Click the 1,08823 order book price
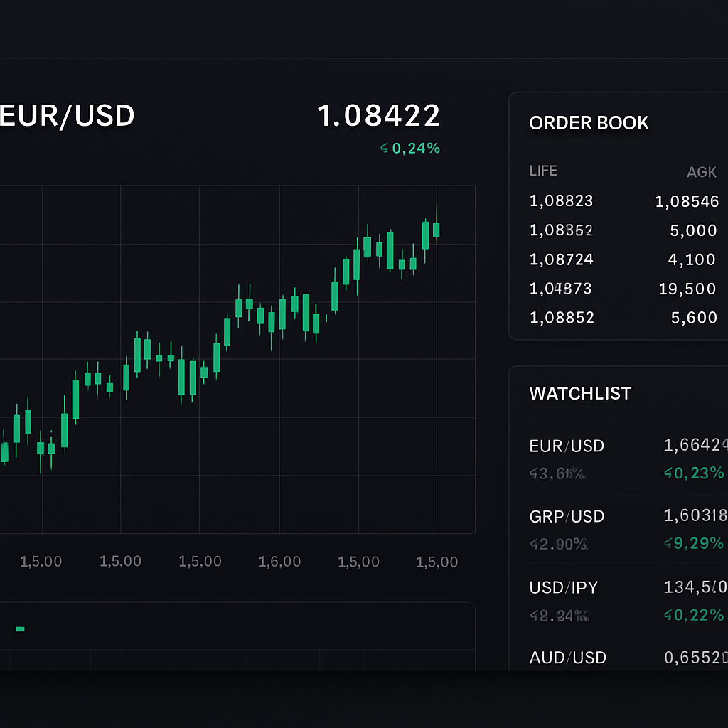Image resolution: width=728 pixels, height=728 pixels. point(562,201)
